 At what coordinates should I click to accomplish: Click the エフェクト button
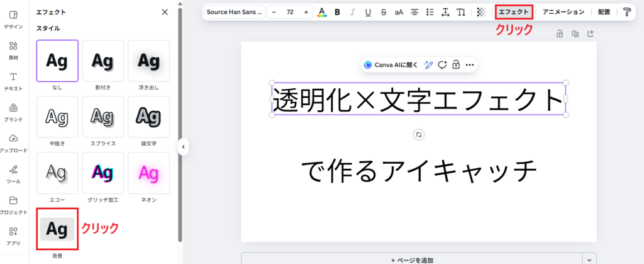click(514, 12)
